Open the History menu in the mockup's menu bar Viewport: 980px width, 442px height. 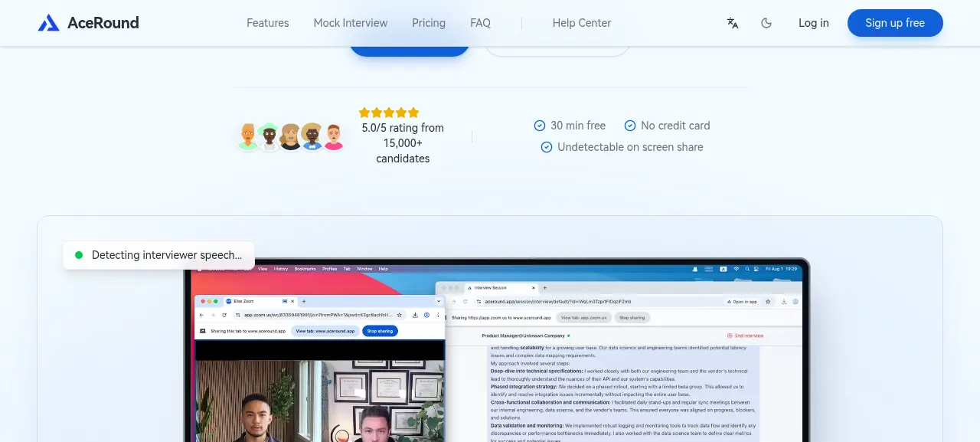(281, 269)
